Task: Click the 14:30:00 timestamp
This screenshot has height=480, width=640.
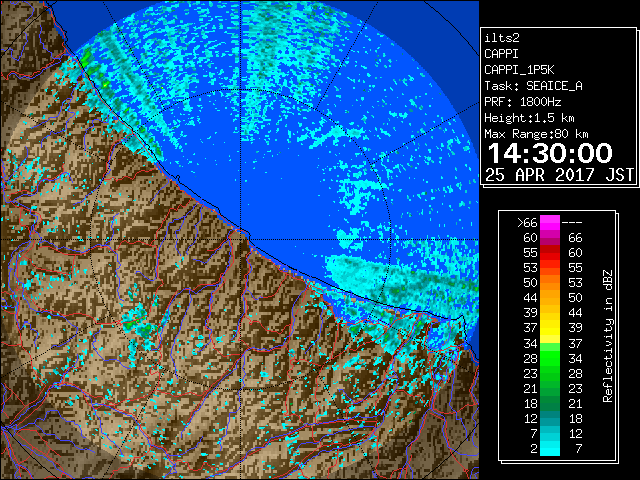Action: click(550, 153)
